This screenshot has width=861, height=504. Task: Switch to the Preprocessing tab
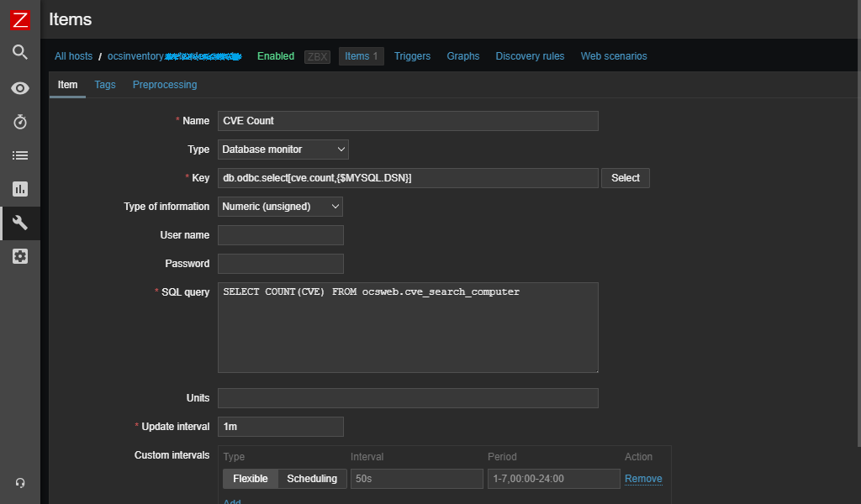[x=165, y=85]
